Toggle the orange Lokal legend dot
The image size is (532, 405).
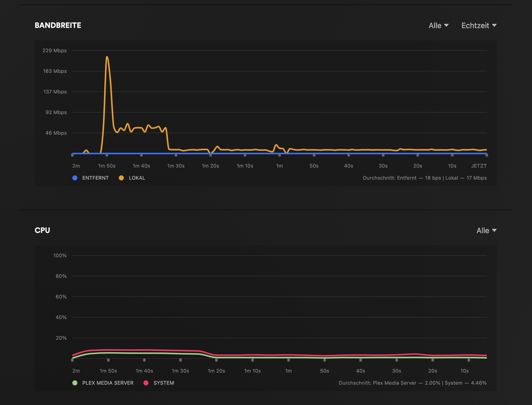(x=121, y=178)
